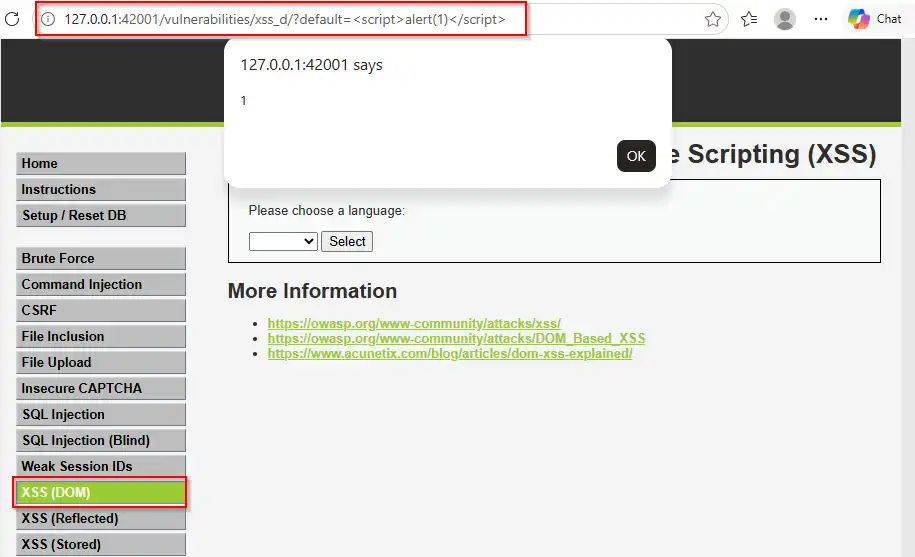Open the Favorites list icon
This screenshot has width=915, height=557.
point(749,19)
